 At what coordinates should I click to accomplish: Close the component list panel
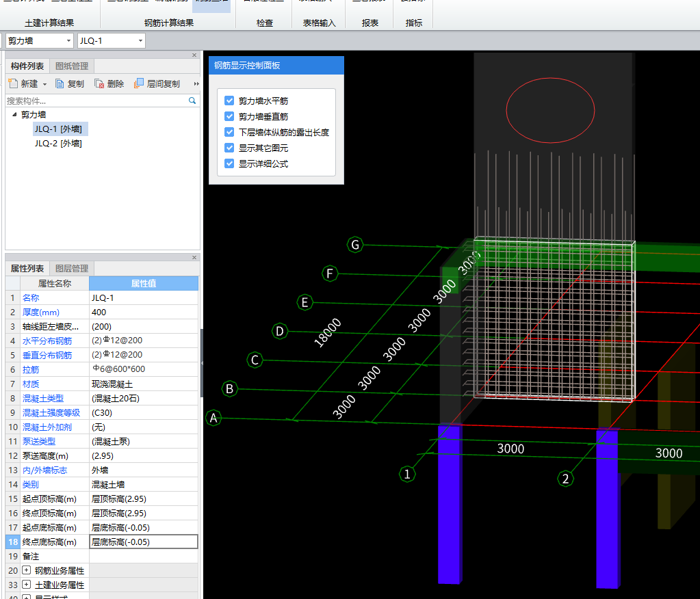tap(194, 55)
